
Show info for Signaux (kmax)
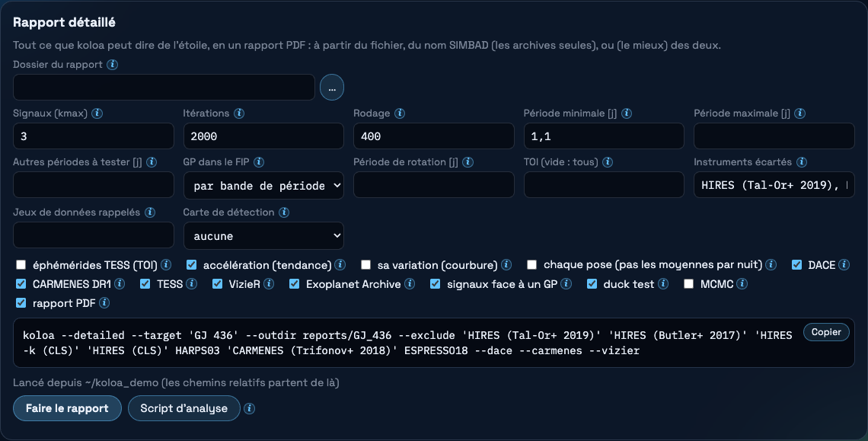(97, 113)
